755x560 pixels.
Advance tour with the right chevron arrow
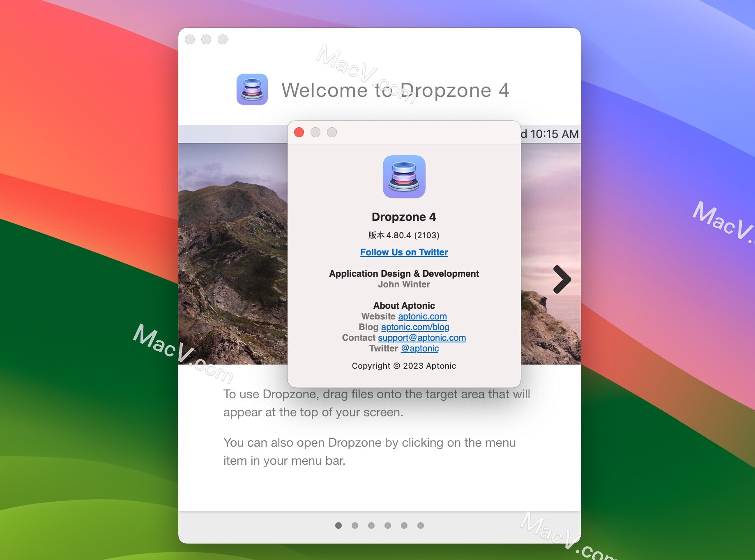tap(562, 280)
